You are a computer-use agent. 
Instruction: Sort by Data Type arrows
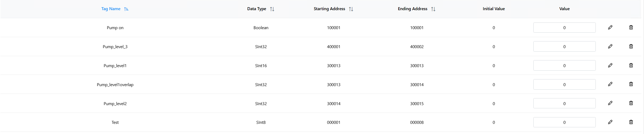pos(272,9)
